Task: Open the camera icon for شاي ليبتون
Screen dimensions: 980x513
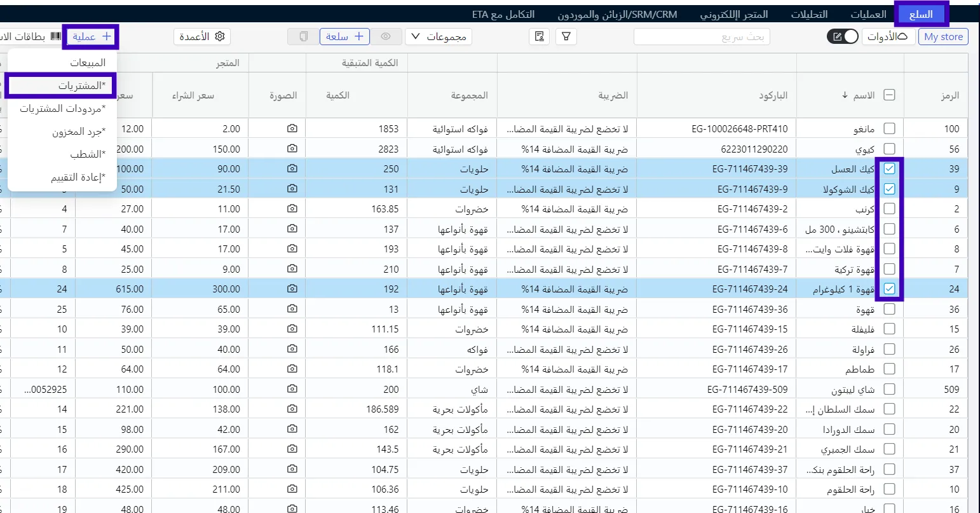Action: tap(292, 389)
